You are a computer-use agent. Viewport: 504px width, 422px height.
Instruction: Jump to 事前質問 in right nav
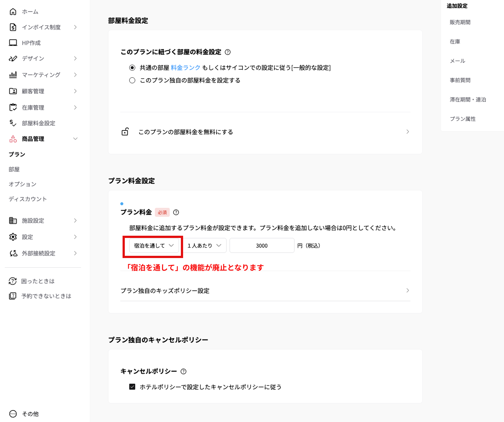pos(460,80)
